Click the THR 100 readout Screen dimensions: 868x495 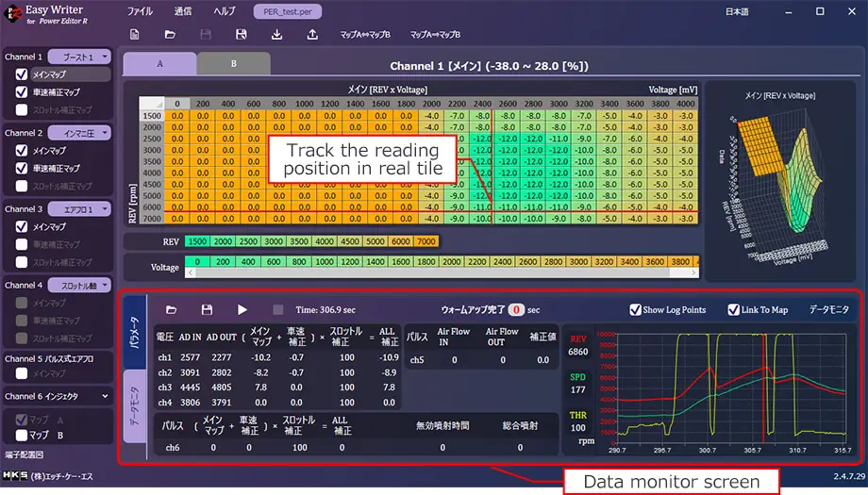point(578,421)
